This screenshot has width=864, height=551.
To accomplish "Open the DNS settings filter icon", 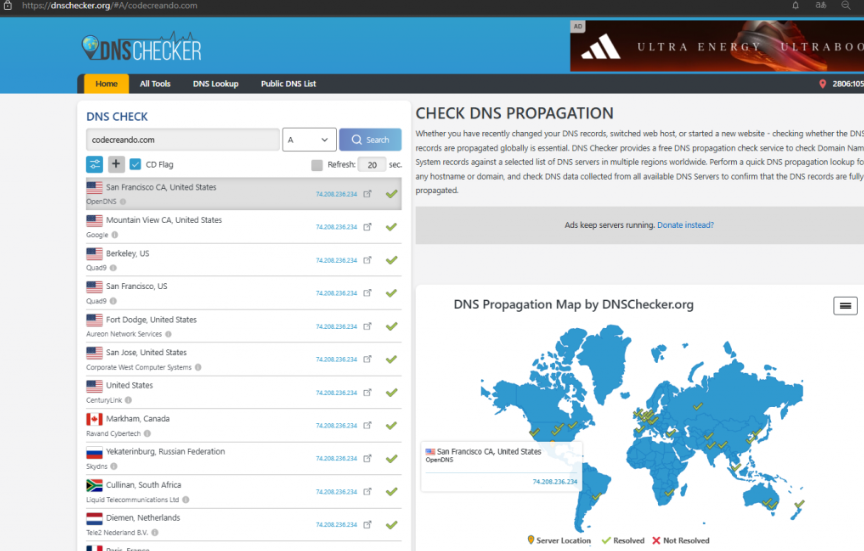I will point(95,165).
